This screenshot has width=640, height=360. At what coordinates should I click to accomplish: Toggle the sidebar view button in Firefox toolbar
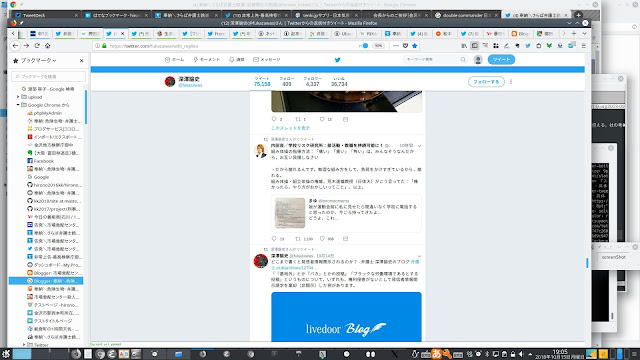474,46
